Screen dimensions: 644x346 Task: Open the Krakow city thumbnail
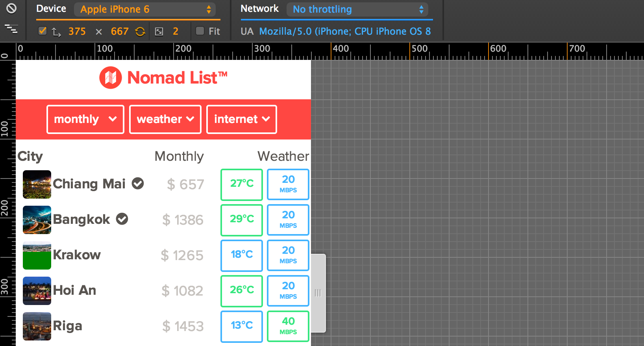pyautogui.click(x=37, y=255)
